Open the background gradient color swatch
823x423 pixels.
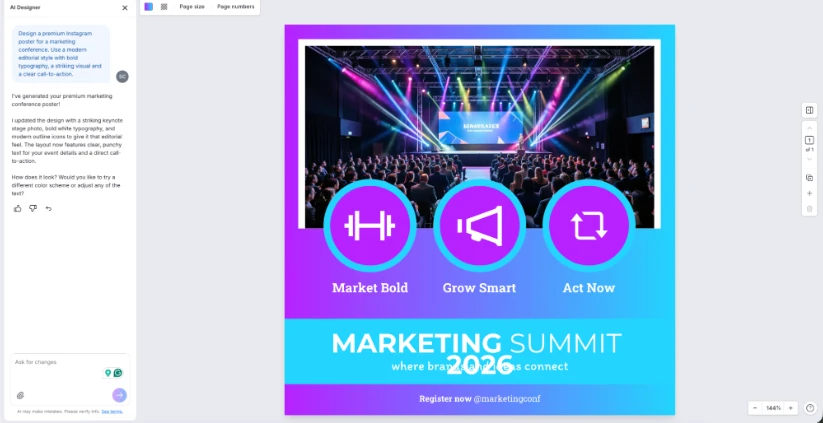point(149,7)
